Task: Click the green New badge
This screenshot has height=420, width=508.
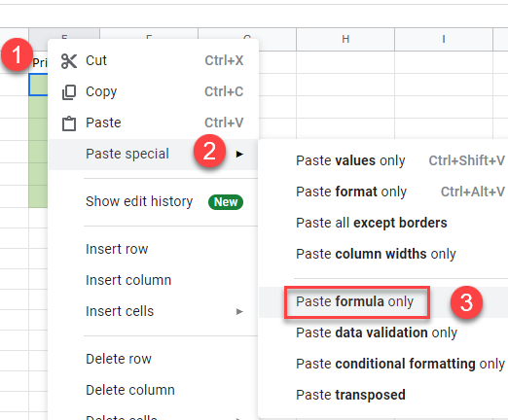Action: coord(226,202)
